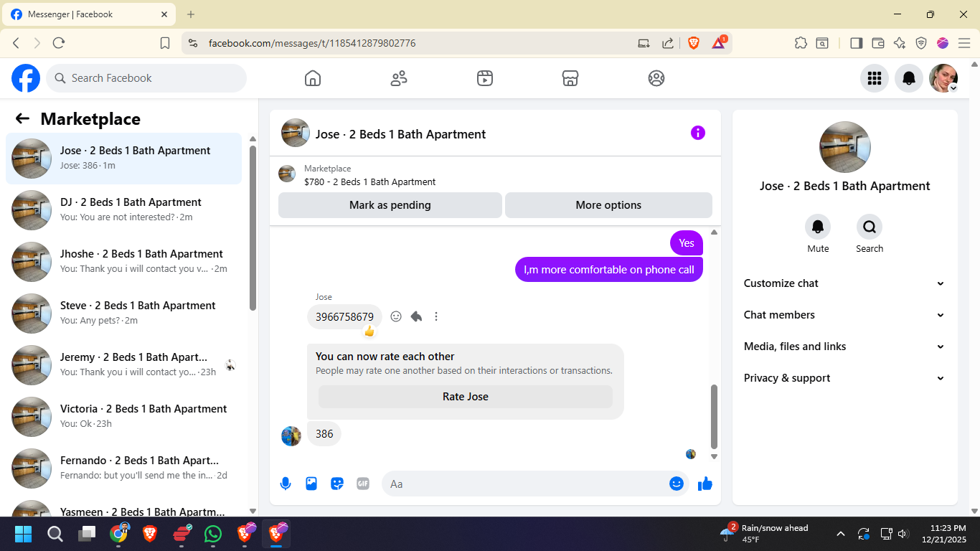The width and height of the screenshot is (980, 551).
Task: Click the voice clip microphone icon
Action: pyautogui.click(x=286, y=484)
